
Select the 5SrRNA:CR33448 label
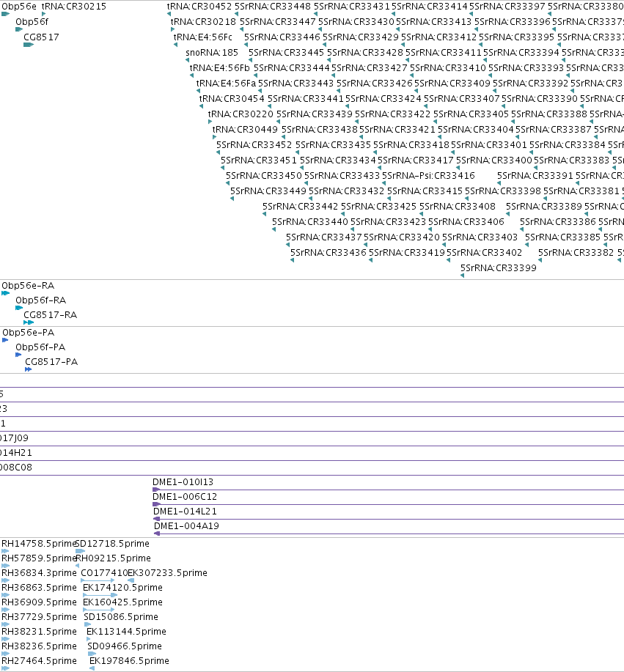pyautogui.click(x=273, y=7)
